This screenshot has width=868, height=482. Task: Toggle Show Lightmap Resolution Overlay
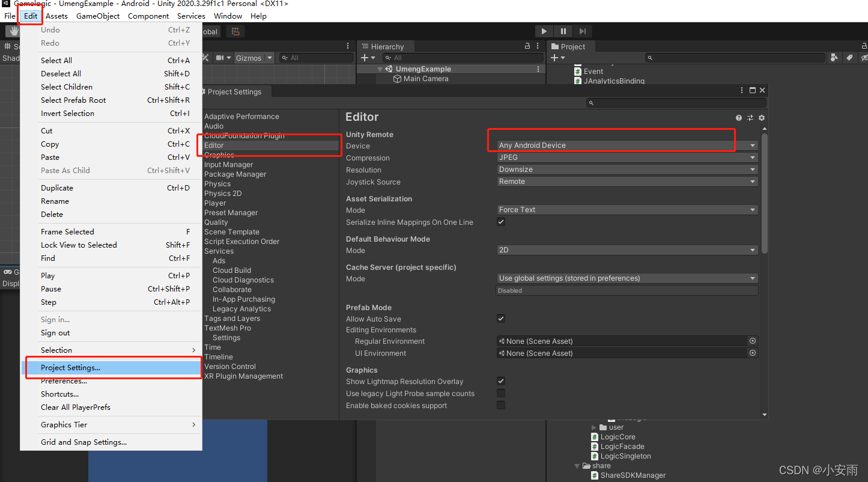[501, 380]
